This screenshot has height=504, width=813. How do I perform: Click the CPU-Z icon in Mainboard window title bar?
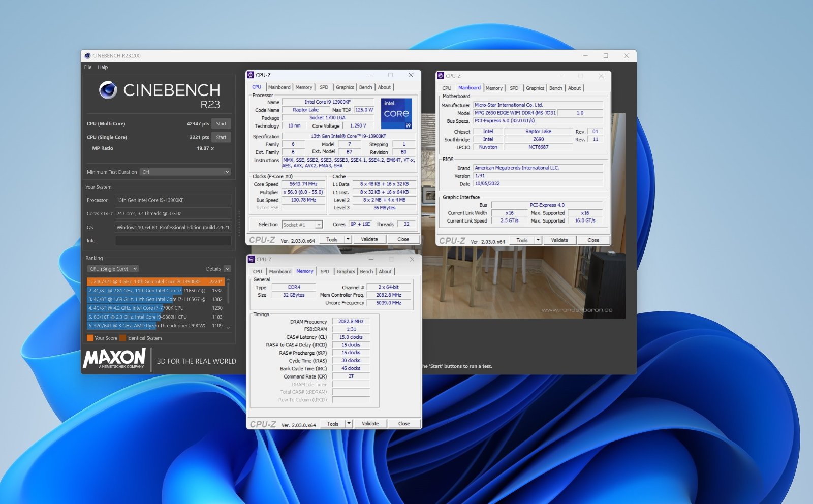point(441,76)
